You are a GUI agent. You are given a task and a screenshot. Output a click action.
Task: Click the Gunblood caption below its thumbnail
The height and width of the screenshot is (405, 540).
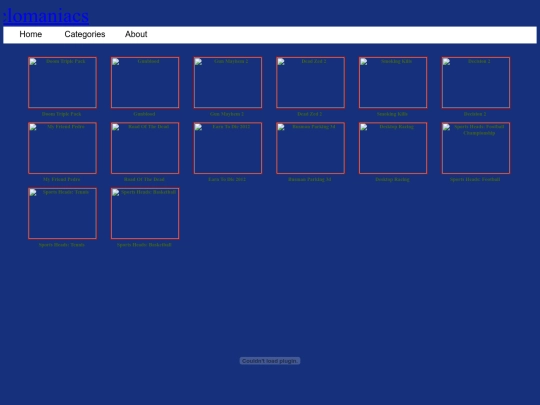pos(144,114)
